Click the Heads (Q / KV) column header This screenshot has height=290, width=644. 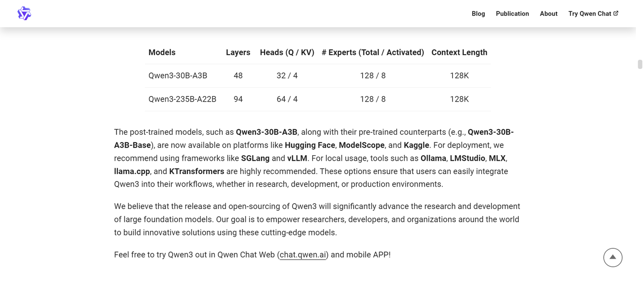[287, 52]
